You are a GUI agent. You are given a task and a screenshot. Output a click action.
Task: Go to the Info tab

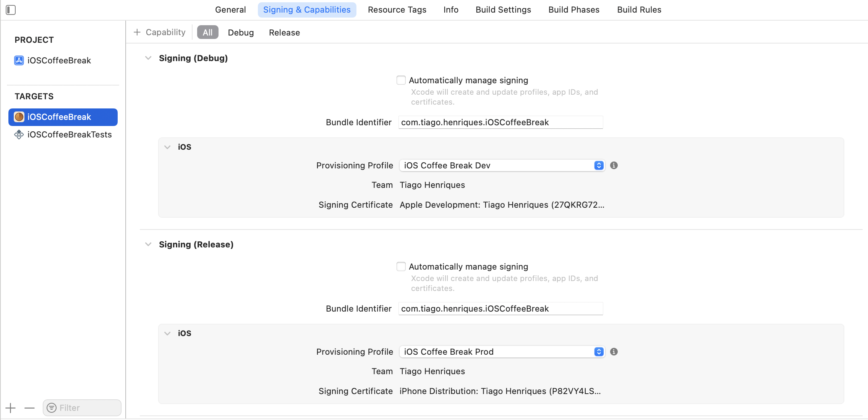tap(451, 10)
